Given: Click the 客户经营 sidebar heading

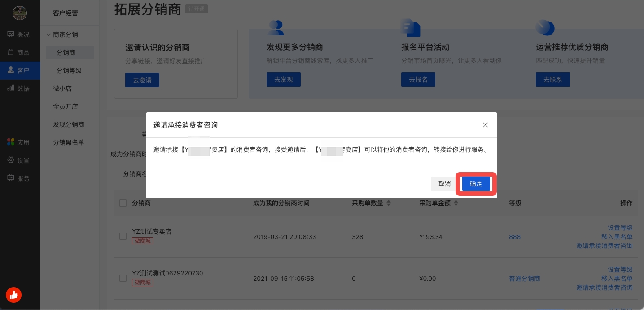Looking at the screenshot, I should 66,13.
